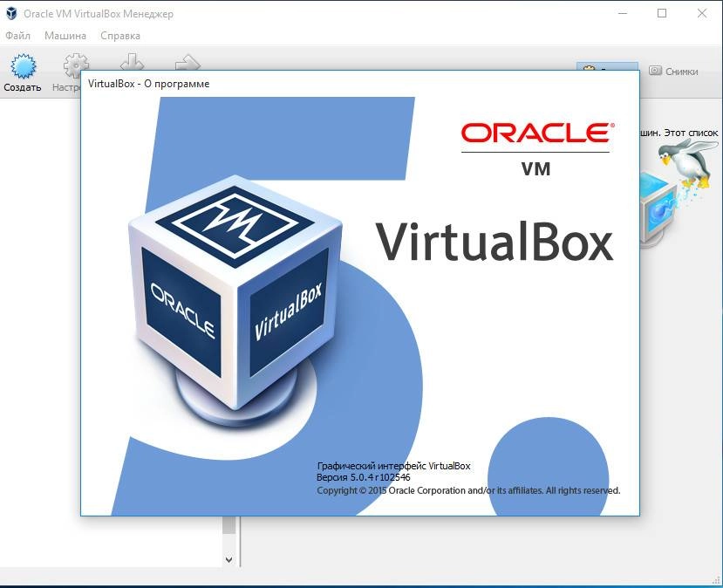This screenshot has width=723, height=588.
Task: Click the Создать (Create) toolbar icon
Action: click(23, 66)
